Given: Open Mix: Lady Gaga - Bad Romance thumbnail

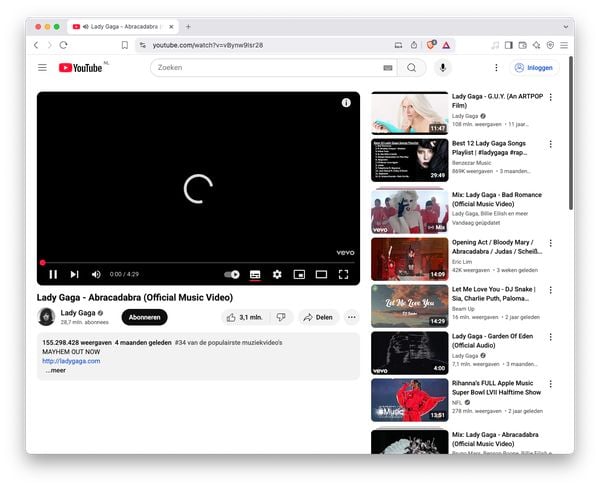Looking at the screenshot, I should [x=409, y=212].
